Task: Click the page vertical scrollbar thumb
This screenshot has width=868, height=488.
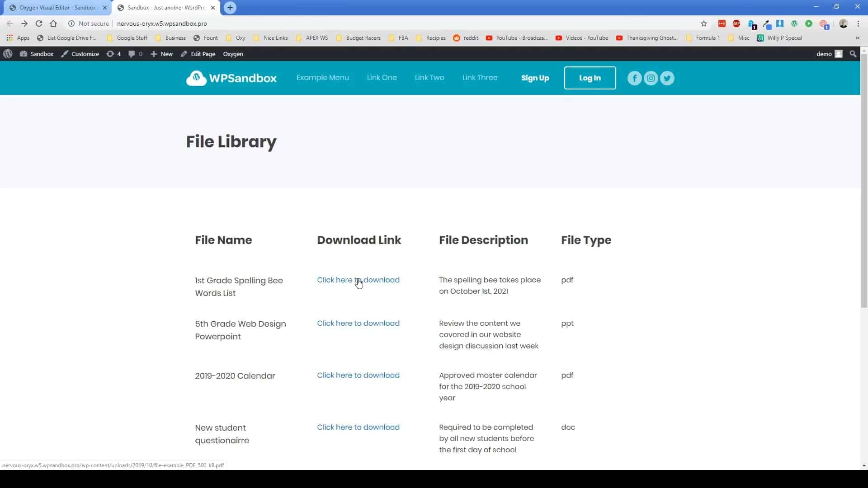Action: coord(864,181)
